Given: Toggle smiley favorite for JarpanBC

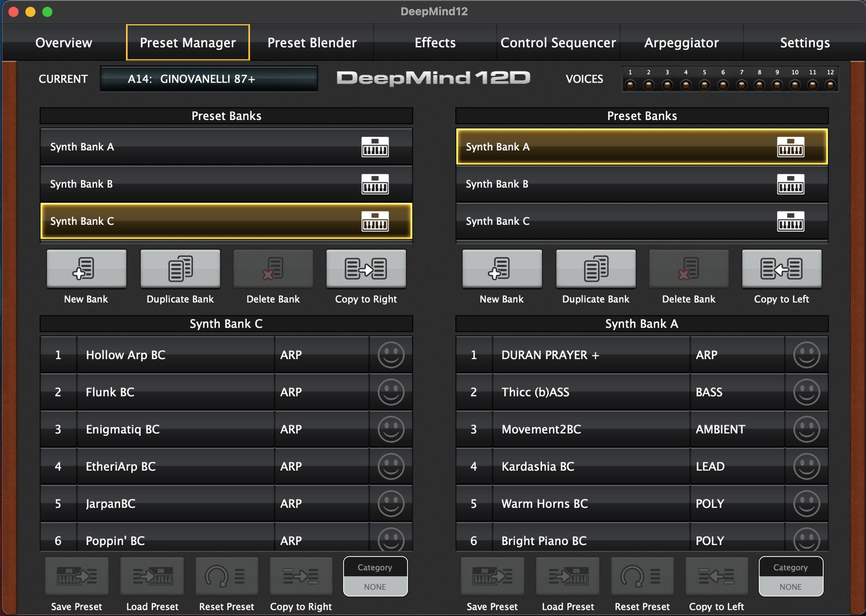Looking at the screenshot, I should click(391, 504).
